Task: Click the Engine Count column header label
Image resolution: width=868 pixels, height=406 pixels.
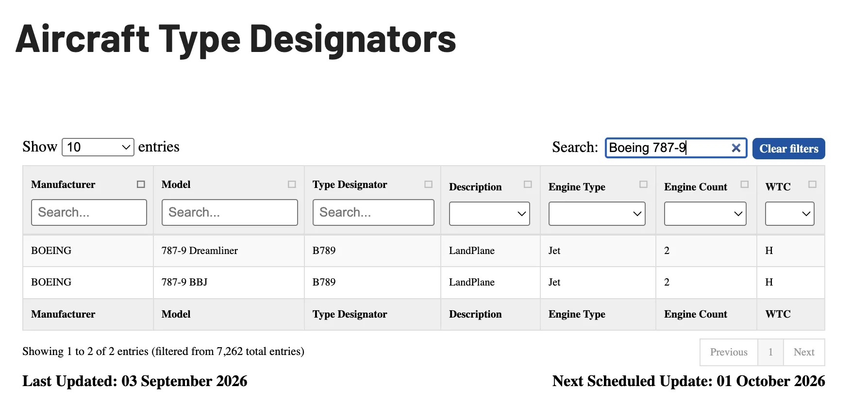Action: click(x=696, y=187)
